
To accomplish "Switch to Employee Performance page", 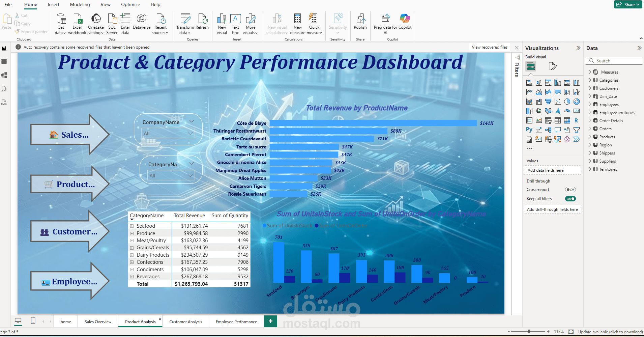I will coord(236,321).
